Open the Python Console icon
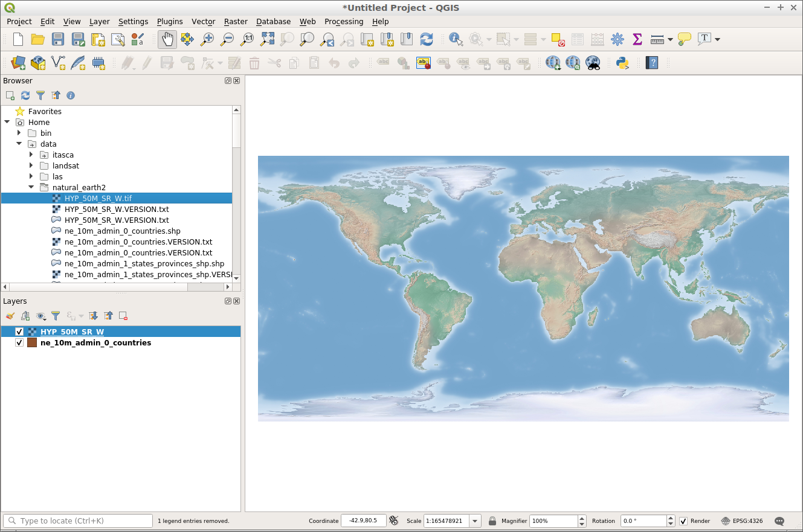Screen dimensions: 803x532 coord(622,63)
